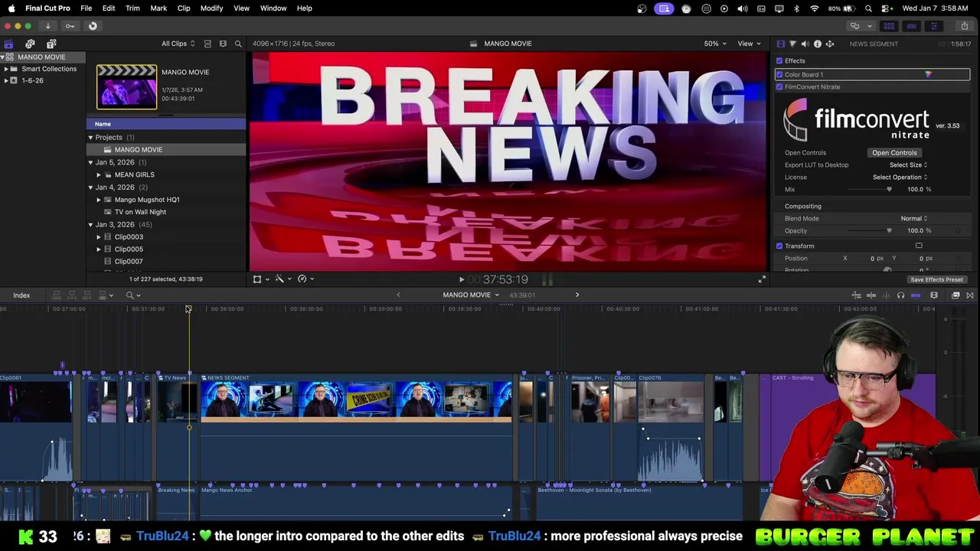Click the Open Controls button
Viewport: 980px width, 551px height.
point(894,153)
